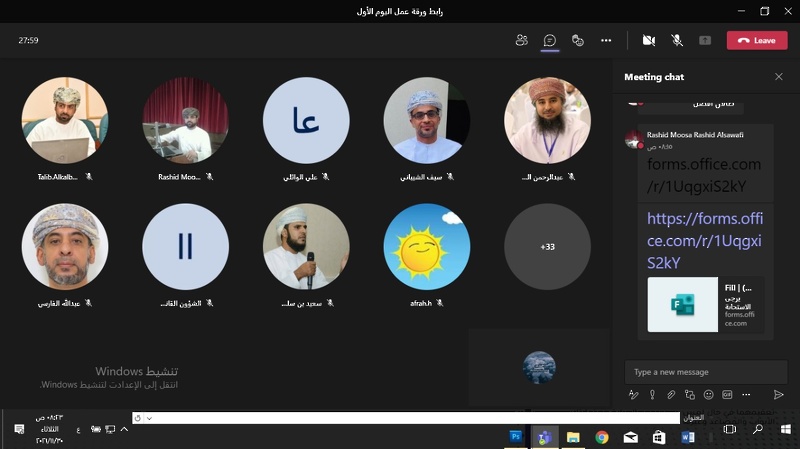Open the notification center icon

point(19,429)
